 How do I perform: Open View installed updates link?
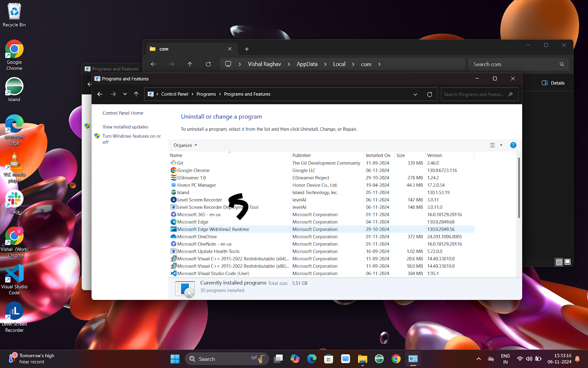125,127
